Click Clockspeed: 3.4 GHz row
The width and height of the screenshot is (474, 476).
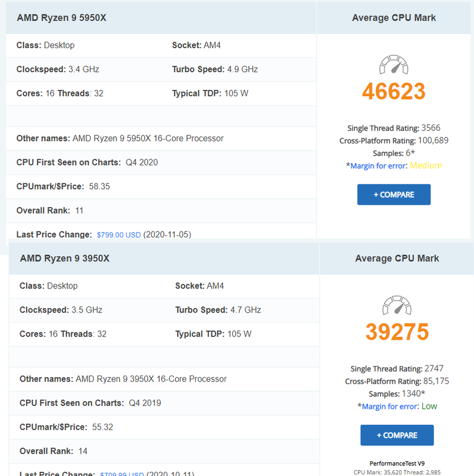pyautogui.click(x=58, y=69)
